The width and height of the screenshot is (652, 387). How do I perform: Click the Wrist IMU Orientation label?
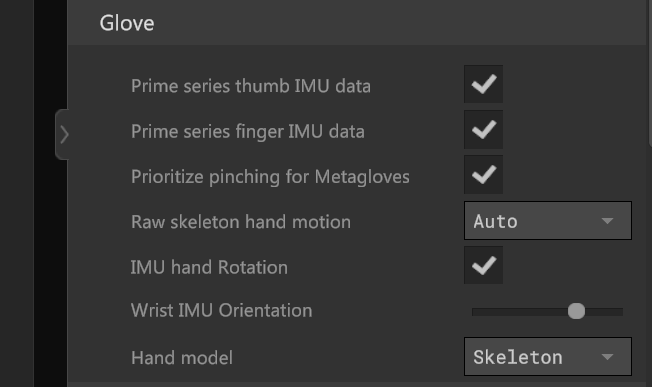click(222, 311)
